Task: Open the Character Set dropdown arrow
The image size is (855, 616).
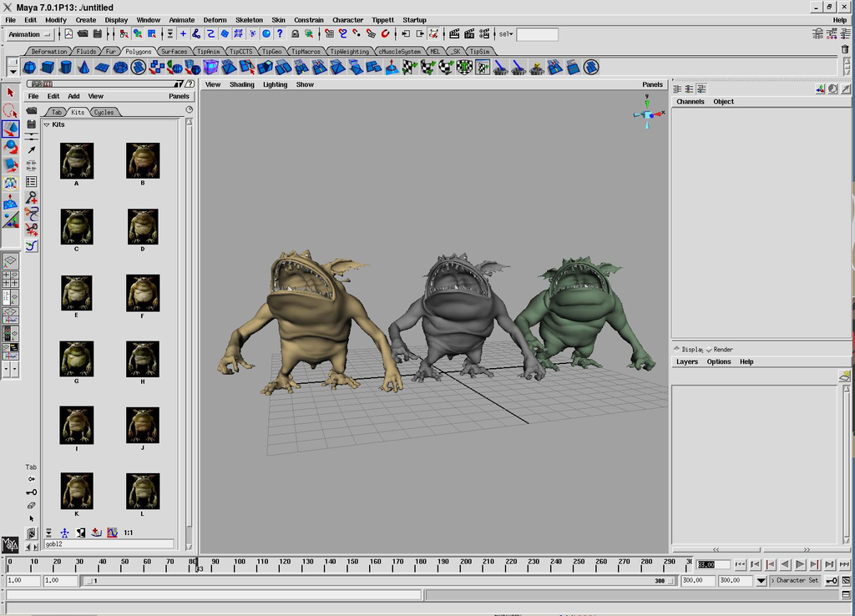Action: 761,581
